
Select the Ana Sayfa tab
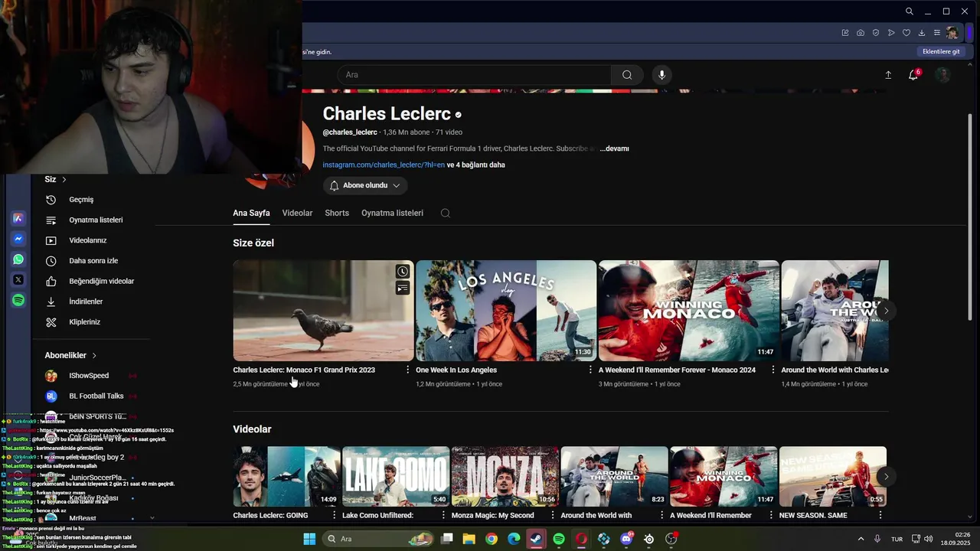[x=251, y=213]
